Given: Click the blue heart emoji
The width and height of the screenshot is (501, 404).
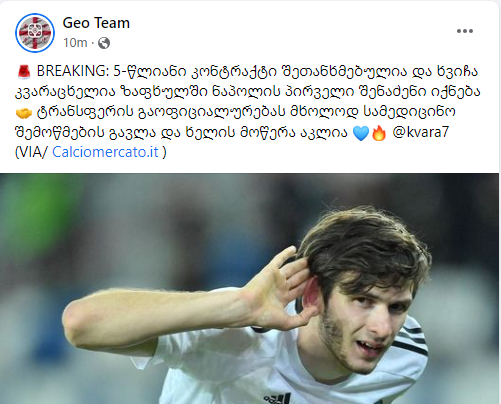Looking at the screenshot, I should pyautogui.click(x=361, y=133).
